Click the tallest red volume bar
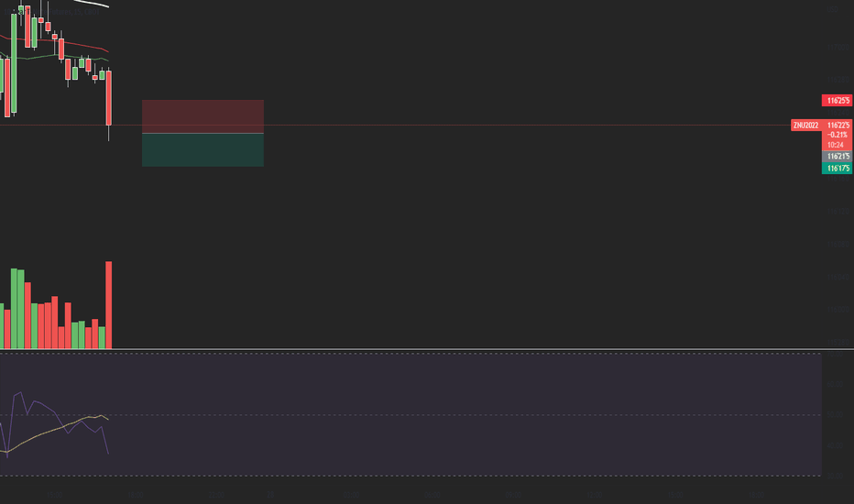The height and width of the screenshot is (504, 854). point(109,305)
